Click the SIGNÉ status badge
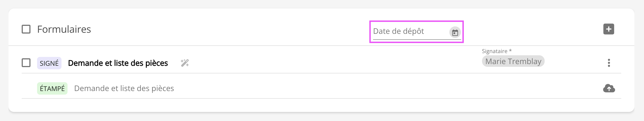Image resolution: width=644 pixels, height=121 pixels. [x=49, y=63]
